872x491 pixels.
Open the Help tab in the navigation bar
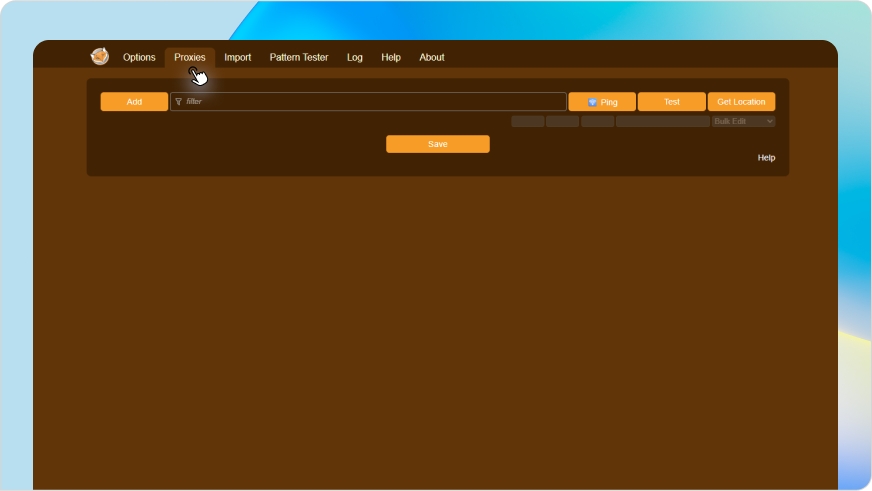pos(391,57)
